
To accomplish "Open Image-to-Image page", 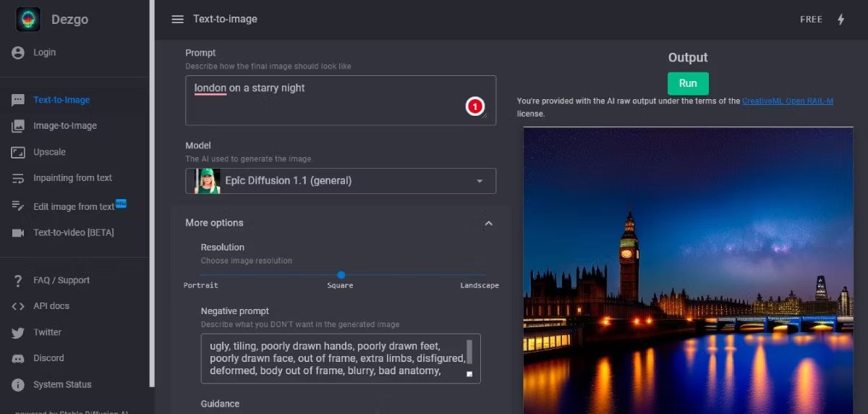I will [64, 126].
